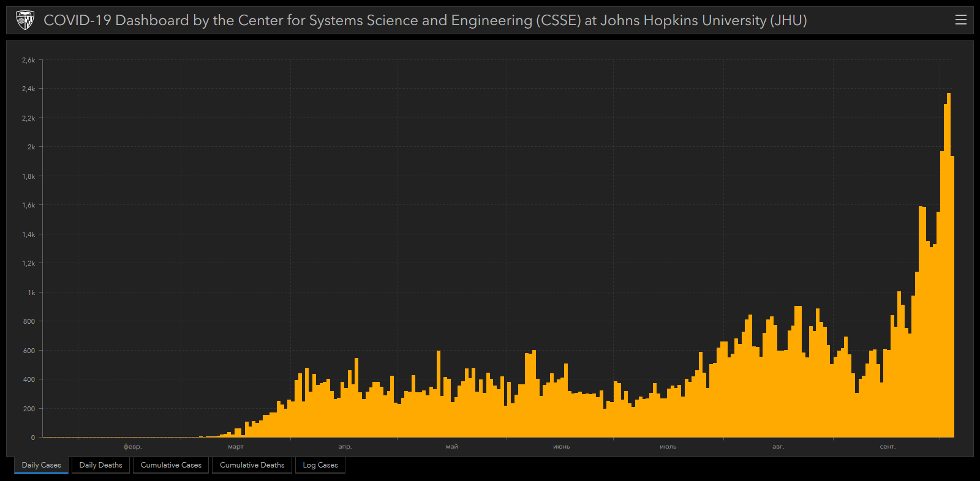Click the март month label
This screenshot has height=481, width=980.
[236, 447]
